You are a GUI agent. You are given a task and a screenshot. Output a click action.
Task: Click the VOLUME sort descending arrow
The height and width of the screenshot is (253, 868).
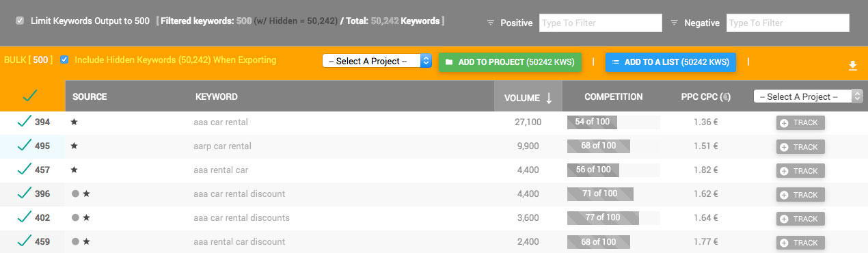pyautogui.click(x=549, y=98)
